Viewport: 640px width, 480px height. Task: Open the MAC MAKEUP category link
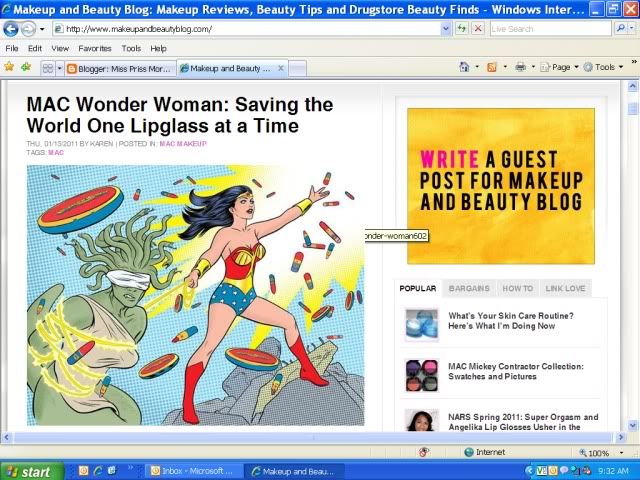[183, 144]
